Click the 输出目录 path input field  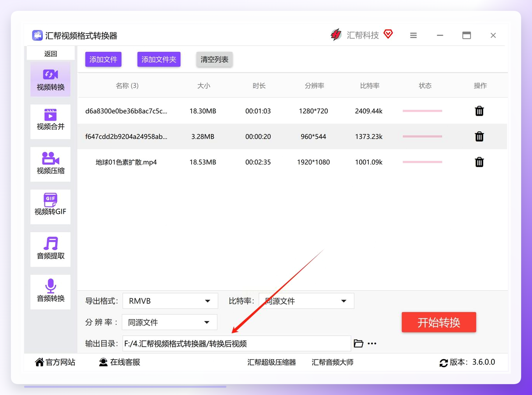tap(237, 344)
